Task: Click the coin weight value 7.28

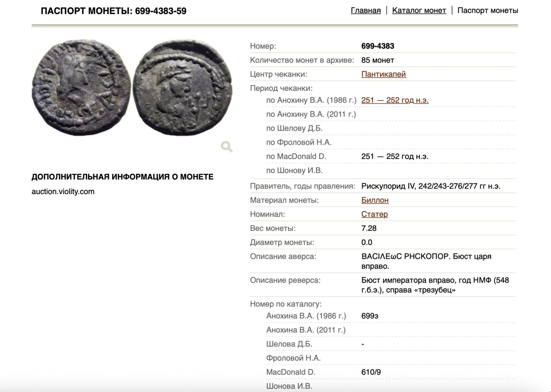Action: (369, 229)
